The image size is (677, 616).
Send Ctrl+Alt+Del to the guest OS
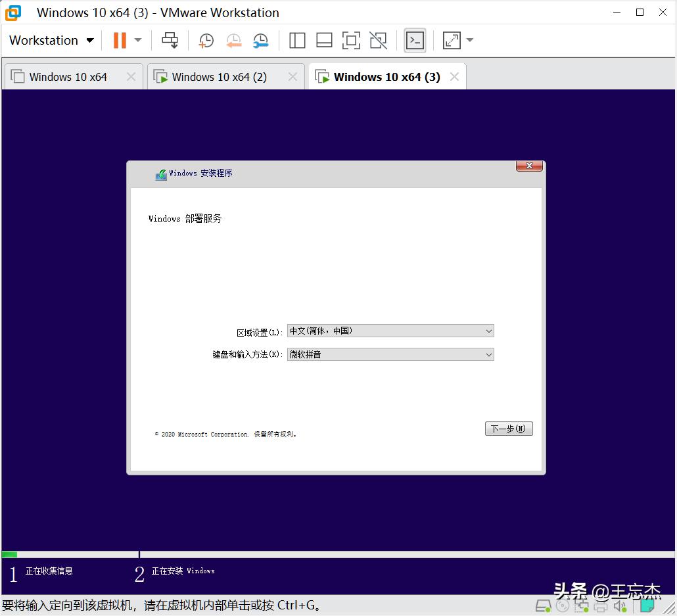tap(170, 40)
